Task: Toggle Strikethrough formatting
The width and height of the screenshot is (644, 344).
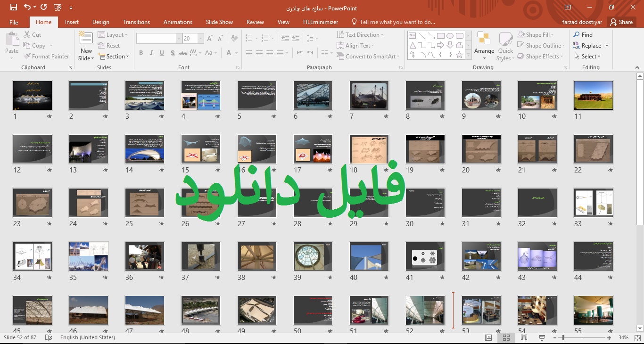Action: coord(183,53)
